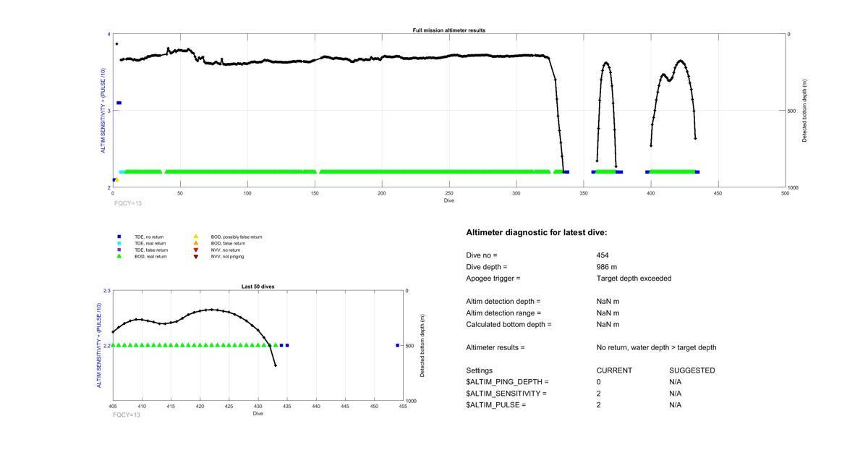The width and height of the screenshot is (868, 450).
Task: Click the x-axis tick '455' on Last 50 dives plot
Action: [x=403, y=407]
